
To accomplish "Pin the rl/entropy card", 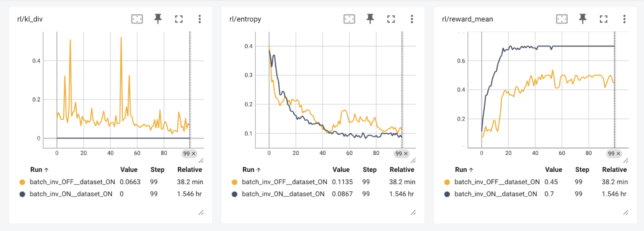I will (x=370, y=19).
